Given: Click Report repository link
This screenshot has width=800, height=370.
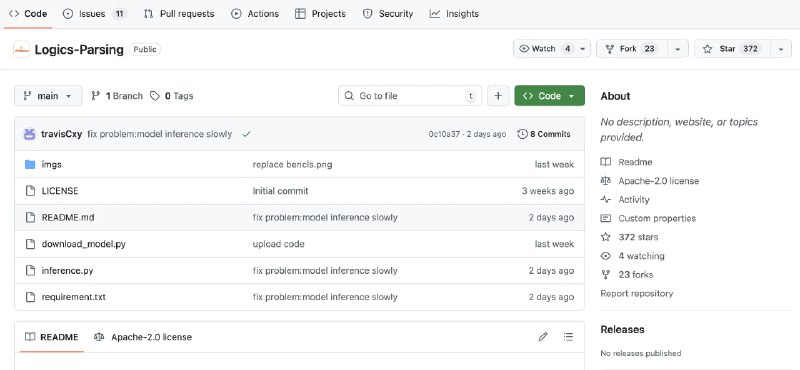Looking at the screenshot, I should [x=637, y=293].
